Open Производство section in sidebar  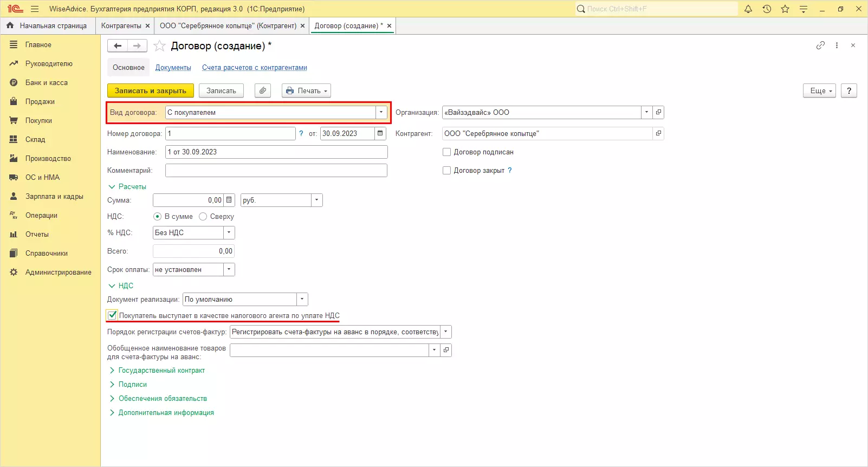pos(48,159)
